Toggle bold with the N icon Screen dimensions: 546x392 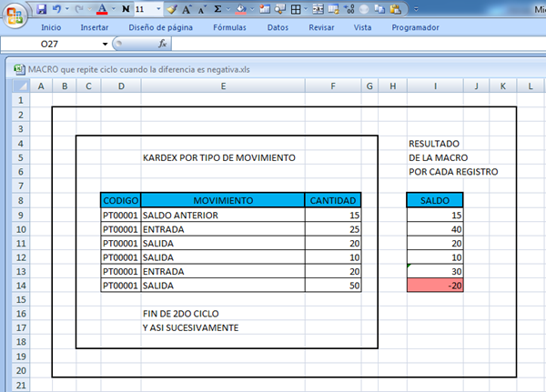126,9
